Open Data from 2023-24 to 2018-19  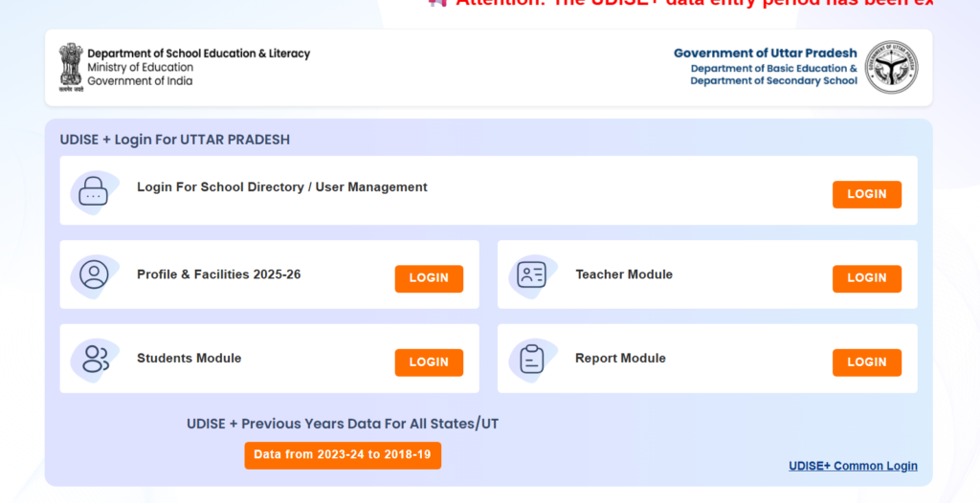[x=343, y=455]
